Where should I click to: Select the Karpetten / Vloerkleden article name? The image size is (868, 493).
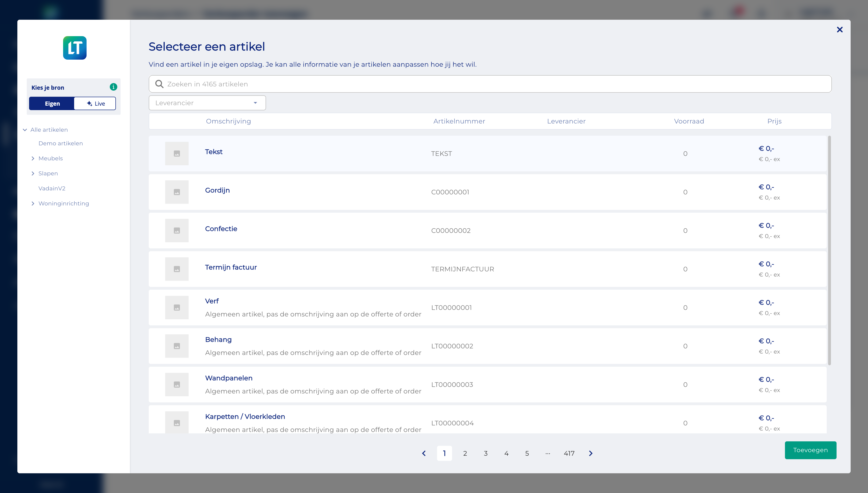[x=245, y=417]
